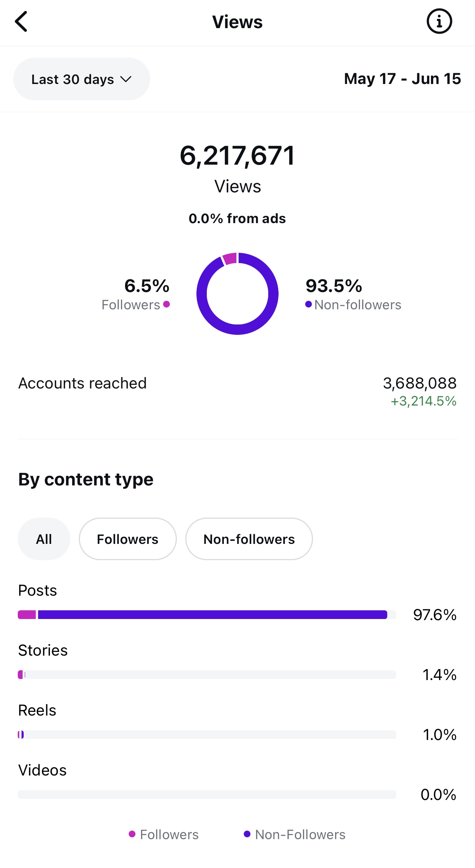Tap the back arrow icon

tap(21, 21)
